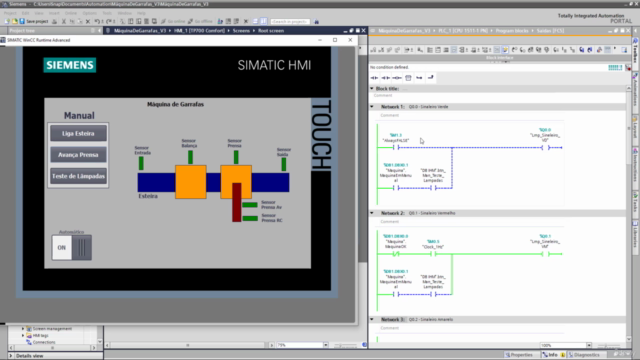The height and width of the screenshot is (360, 640).
Task: Click the Search in project field
Action: coord(290,21)
